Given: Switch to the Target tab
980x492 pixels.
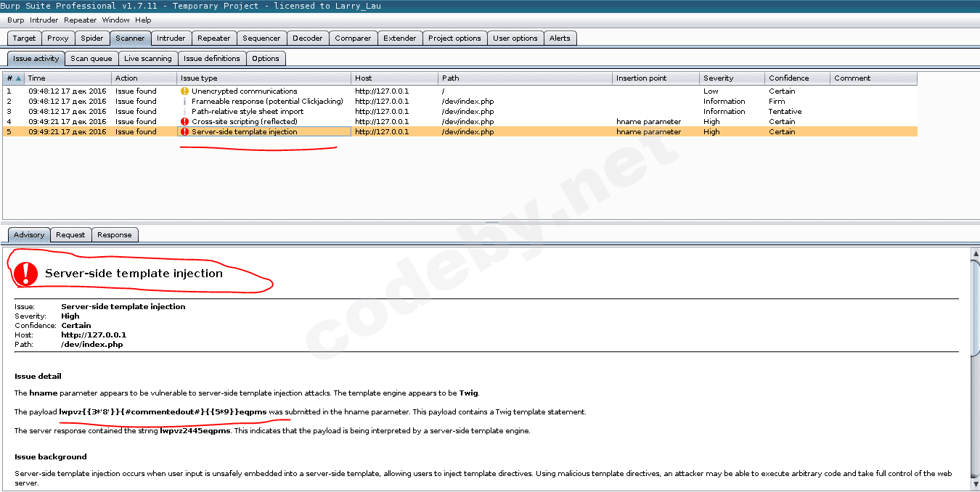Looking at the screenshot, I should point(24,38).
